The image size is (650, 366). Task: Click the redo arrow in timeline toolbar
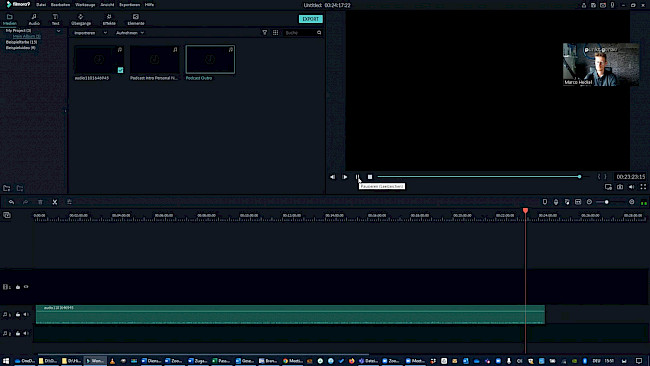tap(25, 202)
